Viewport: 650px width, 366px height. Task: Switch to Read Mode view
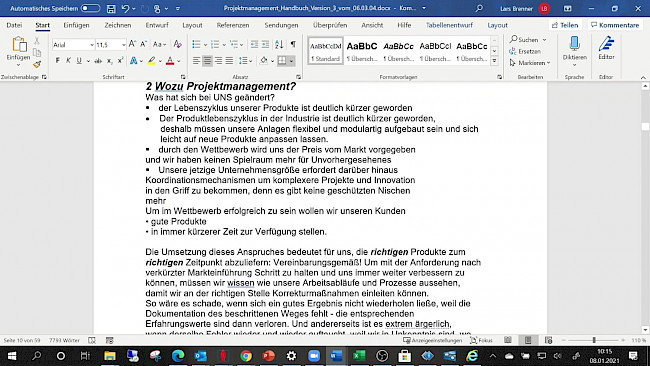[508, 340]
